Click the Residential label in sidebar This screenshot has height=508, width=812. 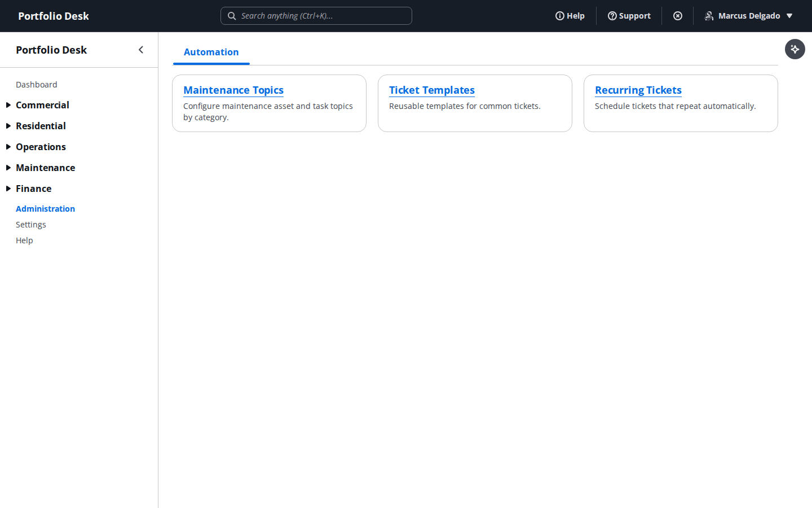pos(41,126)
